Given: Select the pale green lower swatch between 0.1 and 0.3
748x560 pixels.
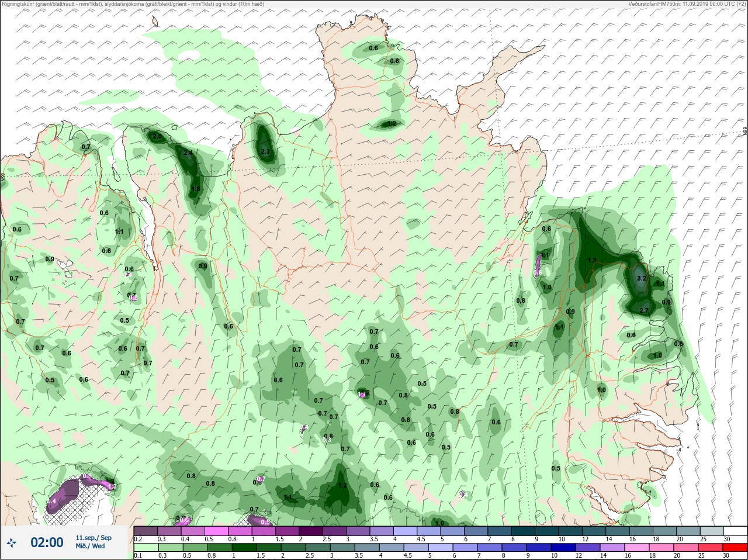Looking at the screenshot, I should 146,548.
